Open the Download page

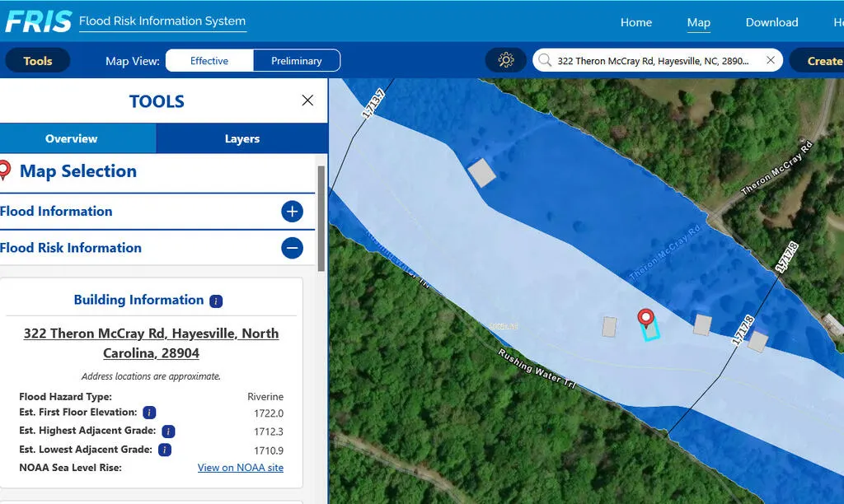pos(771,22)
